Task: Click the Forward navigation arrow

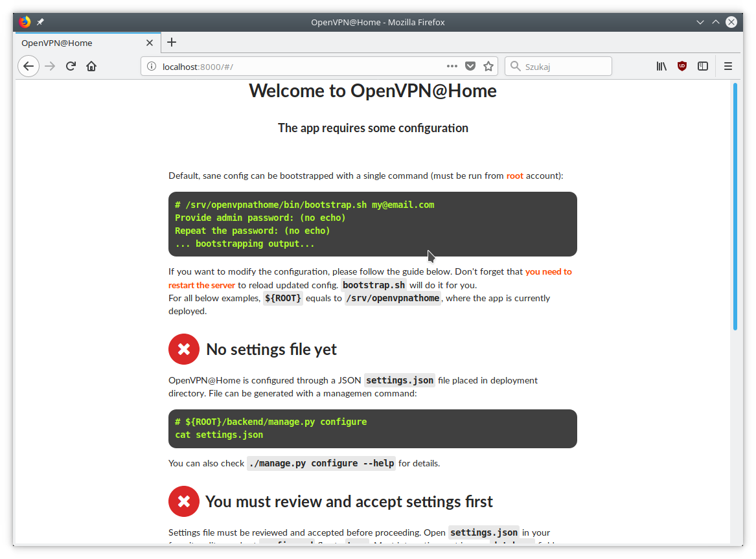Action: (50, 66)
